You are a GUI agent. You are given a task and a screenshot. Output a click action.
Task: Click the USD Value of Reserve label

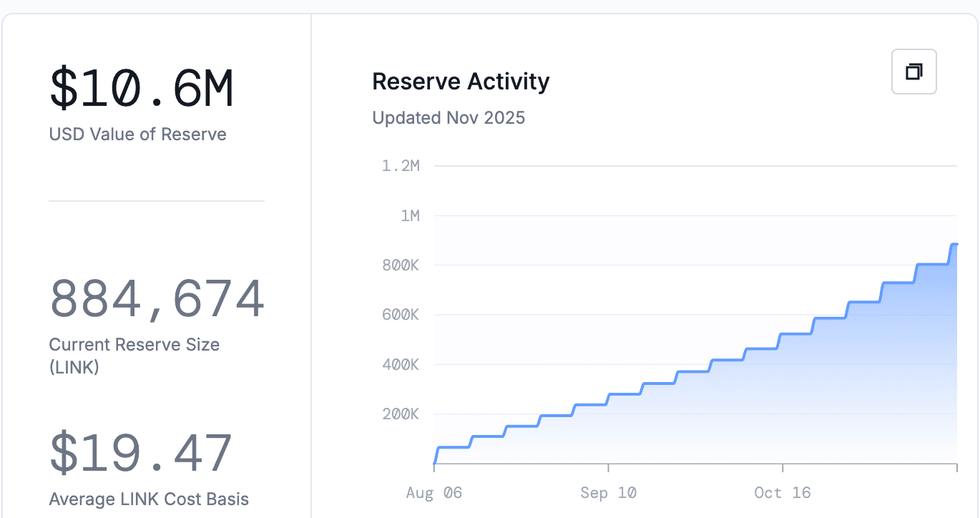137,134
